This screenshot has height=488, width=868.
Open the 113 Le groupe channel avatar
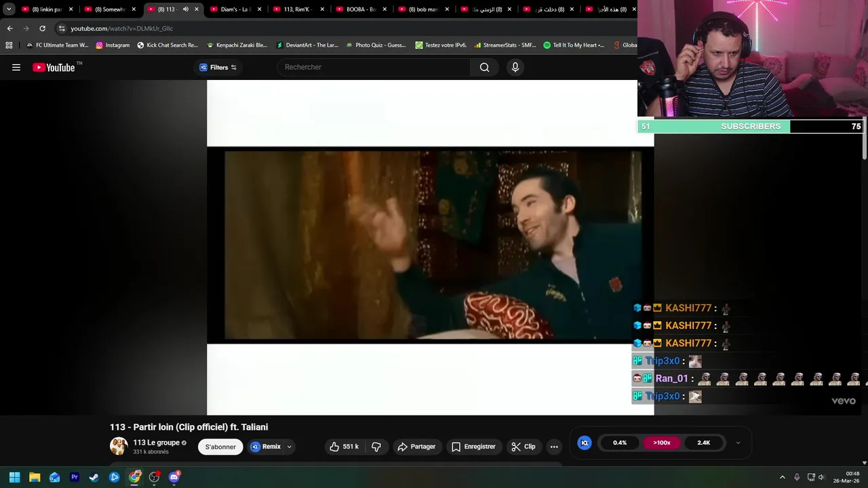point(119,446)
